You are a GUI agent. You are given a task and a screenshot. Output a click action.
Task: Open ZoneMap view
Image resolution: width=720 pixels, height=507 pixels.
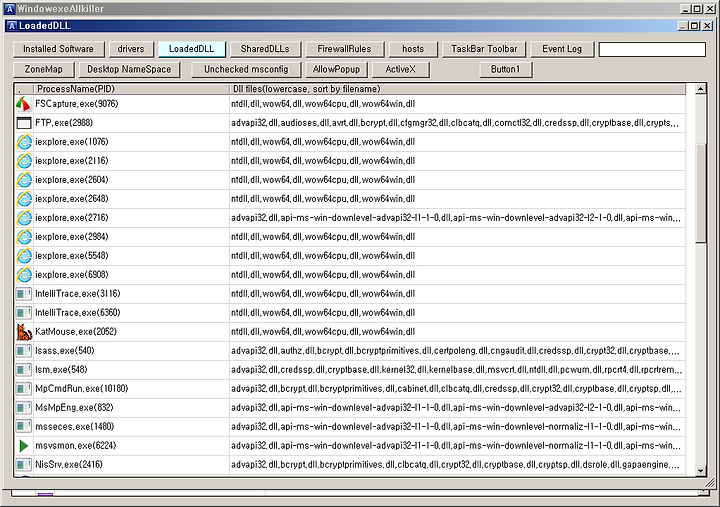pyautogui.click(x=44, y=69)
